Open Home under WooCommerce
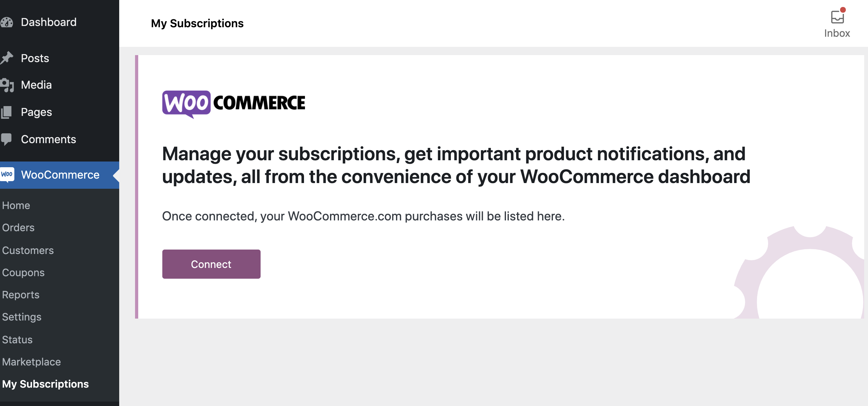Image resolution: width=868 pixels, height=406 pixels. [16, 205]
